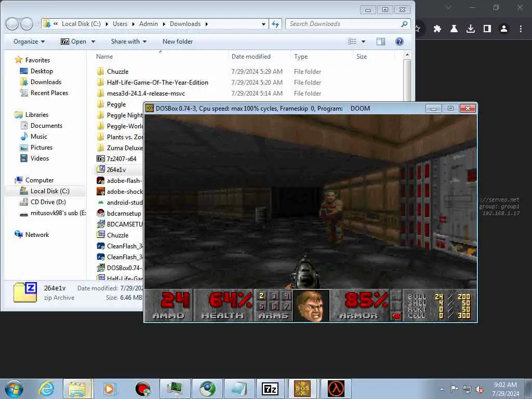
Task: Click the Explorer back arrow button
Action: pos(12,24)
